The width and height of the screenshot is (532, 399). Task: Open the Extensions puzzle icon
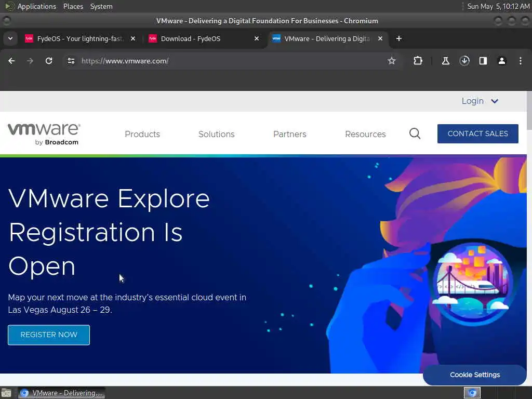(418, 61)
